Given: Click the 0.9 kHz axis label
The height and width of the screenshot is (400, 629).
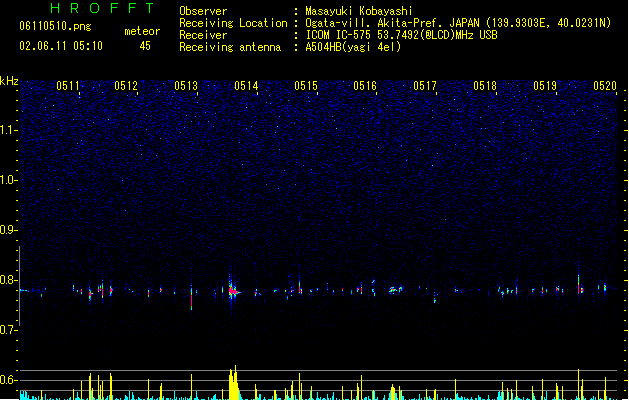Looking at the screenshot, I should [9, 230].
